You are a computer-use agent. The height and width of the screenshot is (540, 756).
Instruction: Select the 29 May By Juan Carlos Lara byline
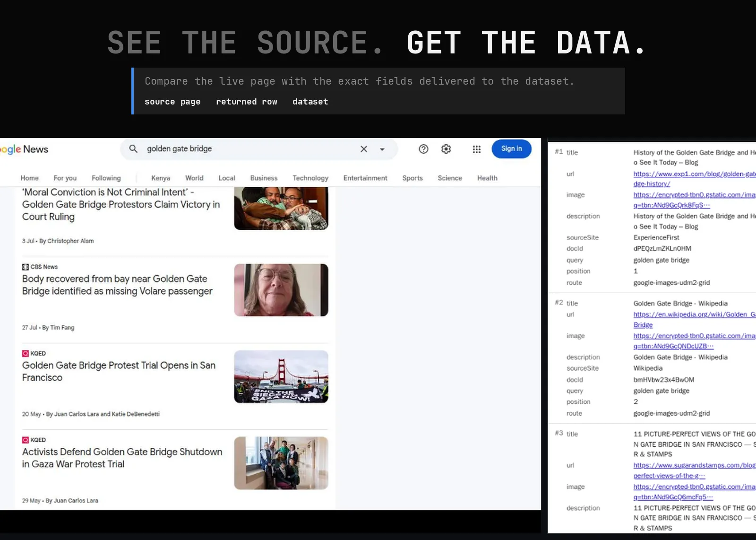[60, 500]
